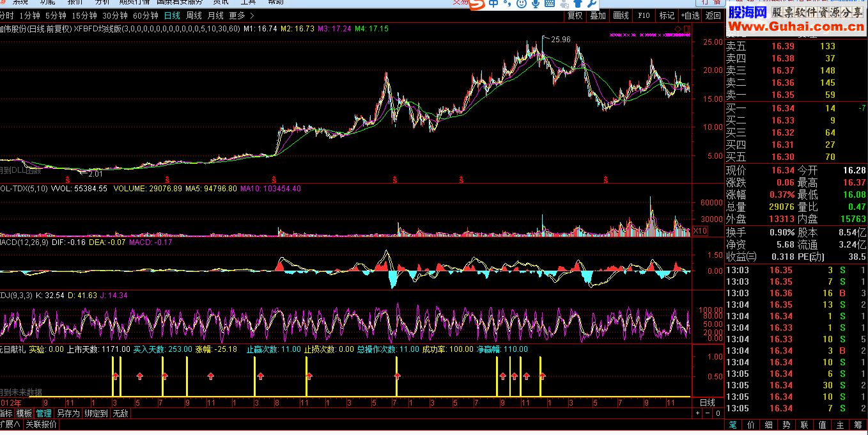The image size is (868, 435).
Task: Switch to 月线 monthly chart
Action: [x=215, y=15]
